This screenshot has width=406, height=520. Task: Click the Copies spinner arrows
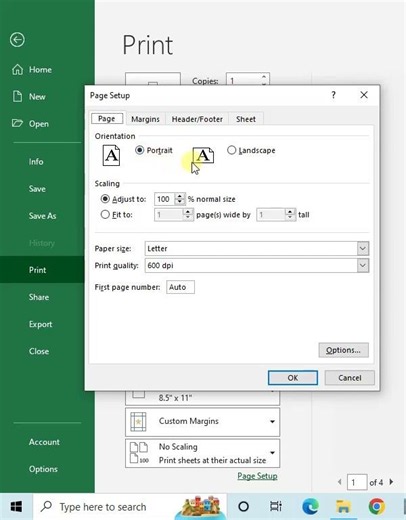tap(264, 80)
